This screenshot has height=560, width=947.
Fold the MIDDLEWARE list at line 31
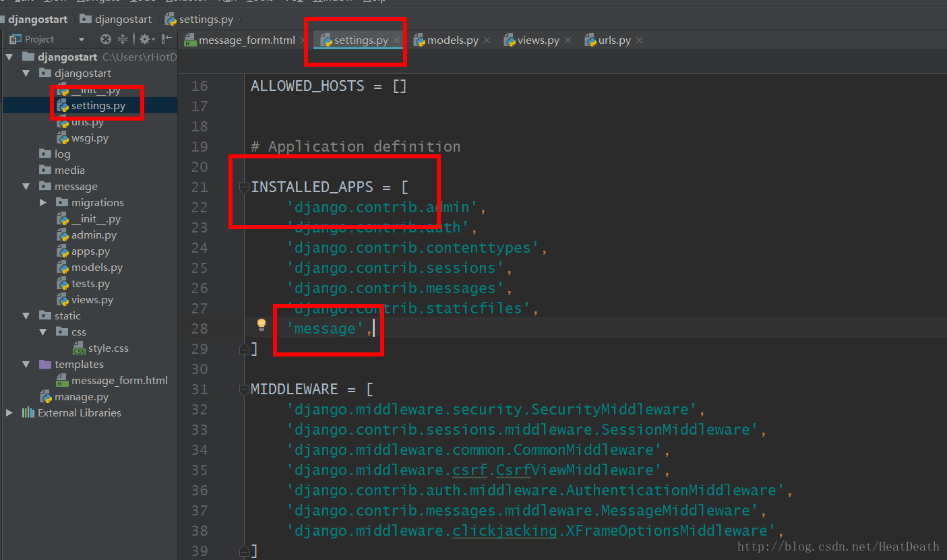click(244, 390)
